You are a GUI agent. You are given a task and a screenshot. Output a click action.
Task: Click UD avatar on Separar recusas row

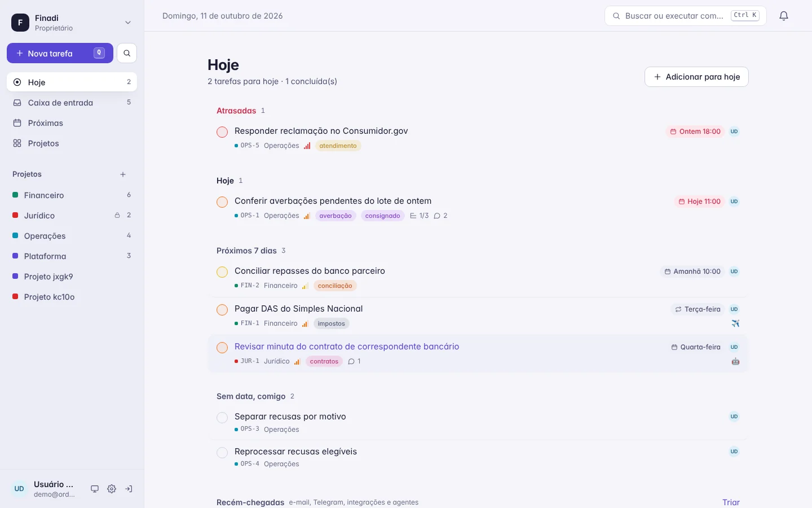click(x=734, y=417)
